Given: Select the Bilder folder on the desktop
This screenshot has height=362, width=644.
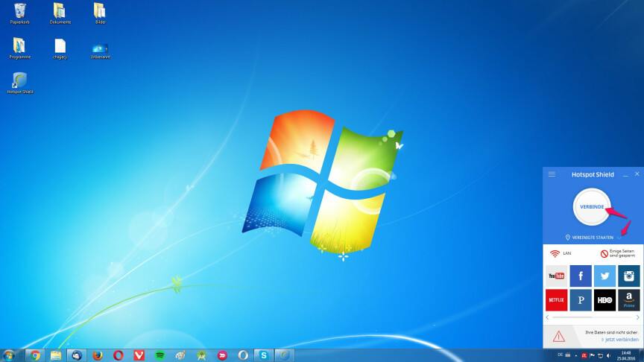Looking at the screenshot, I should coord(100,13).
